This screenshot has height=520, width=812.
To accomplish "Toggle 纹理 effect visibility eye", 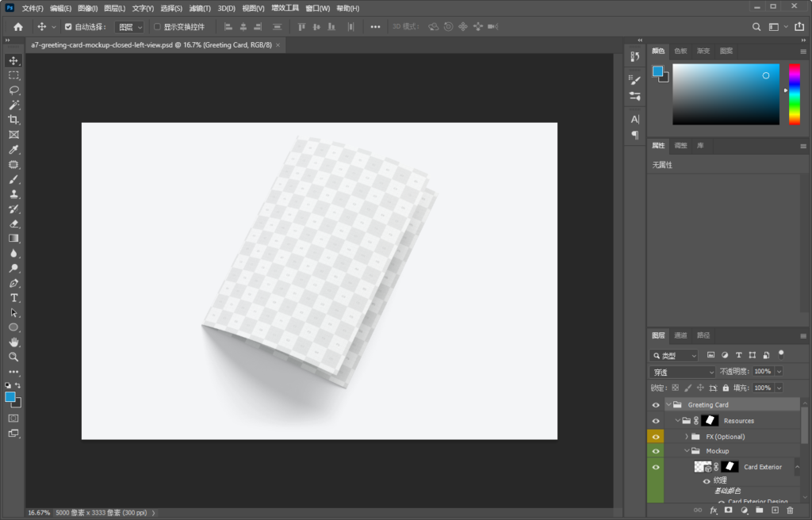I will tap(707, 481).
